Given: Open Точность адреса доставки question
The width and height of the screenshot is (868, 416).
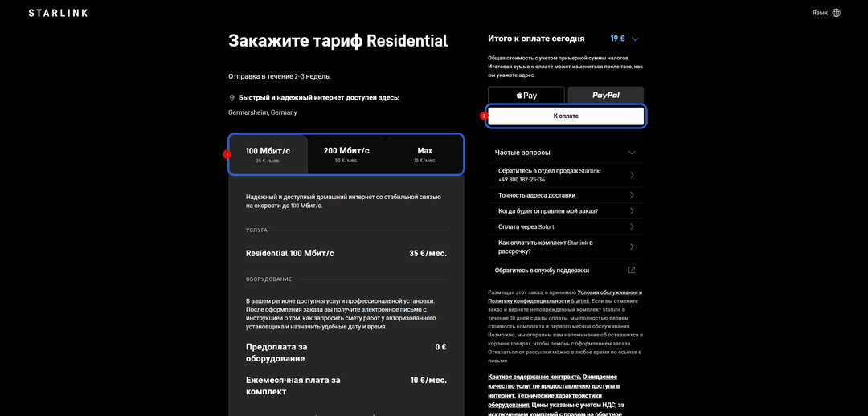Looking at the screenshot, I should pos(566,195).
